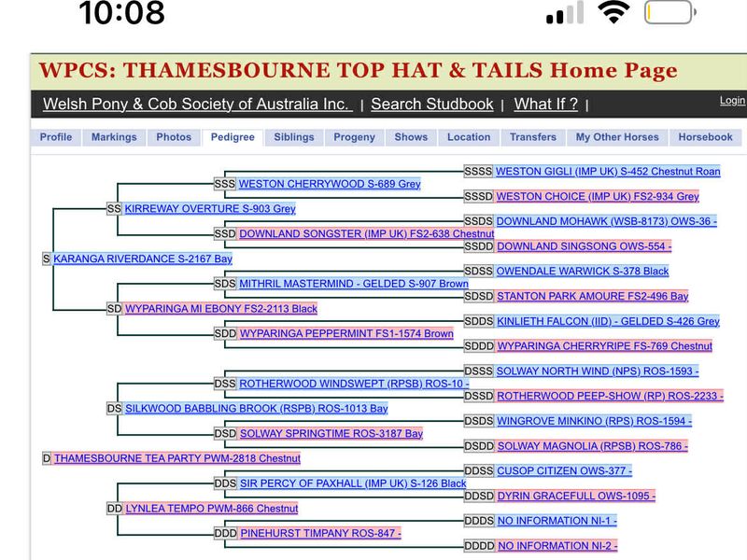Open the Horsebook tab
This screenshot has width=747, height=560.
click(x=705, y=137)
